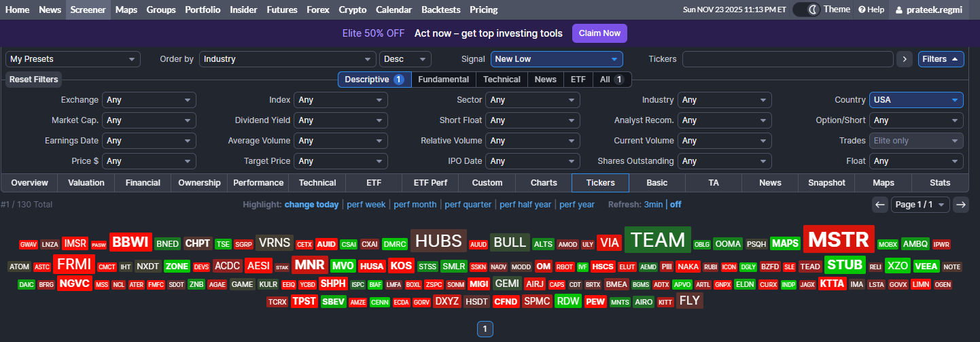Select the News filter tab

click(x=545, y=80)
